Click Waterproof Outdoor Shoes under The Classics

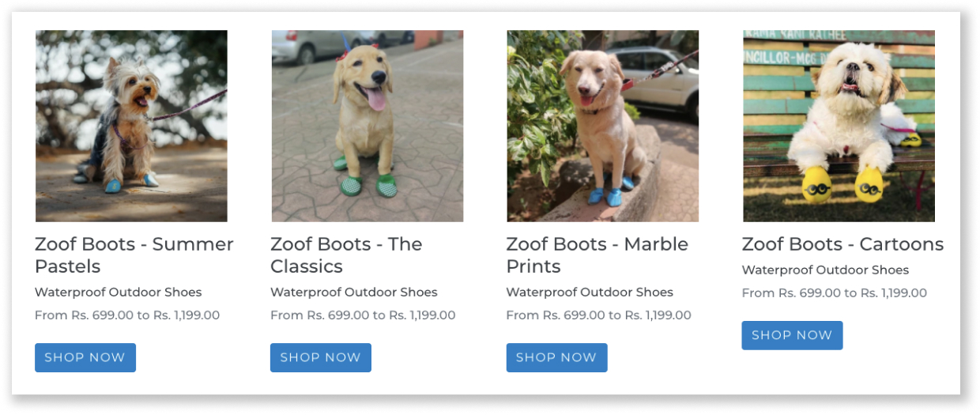[x=354, y=292]
